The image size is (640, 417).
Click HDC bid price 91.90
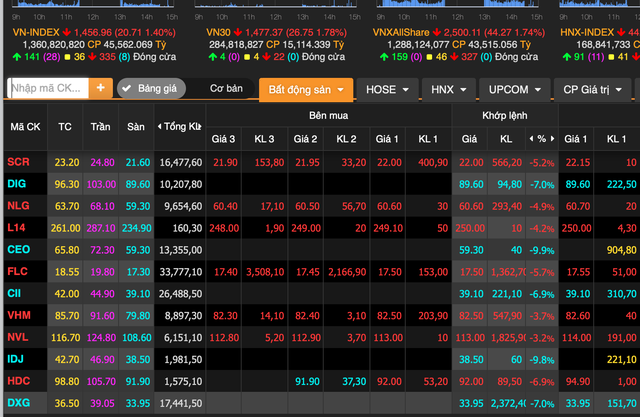tap(307, 382)
